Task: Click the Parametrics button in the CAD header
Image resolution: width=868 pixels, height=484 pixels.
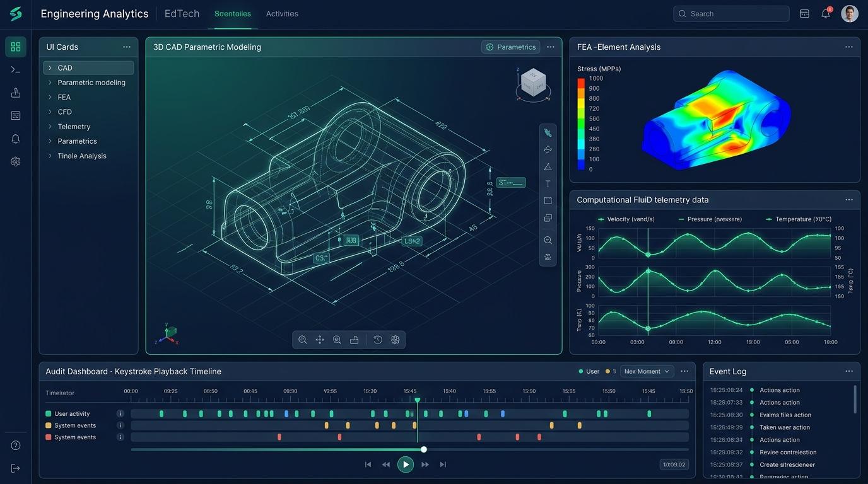Action: (x=511, y=47)
